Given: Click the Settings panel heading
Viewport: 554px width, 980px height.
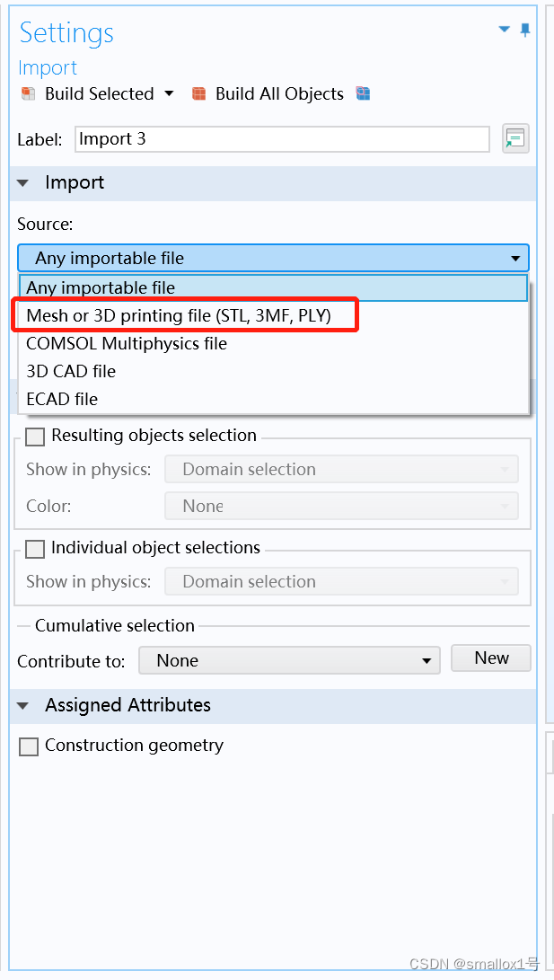Looking at the screenshot, I should pos(66,33).
